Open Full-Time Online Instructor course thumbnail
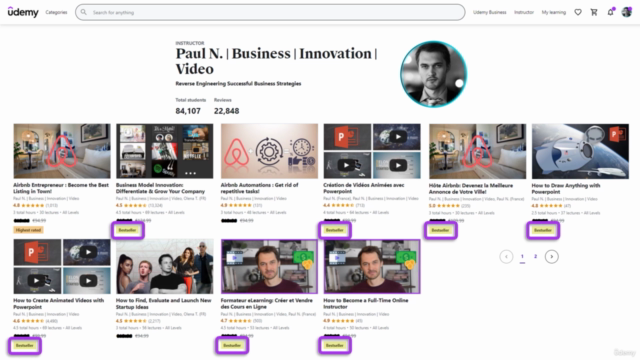This screenshot has width=640, height=360. coord(372,267)
